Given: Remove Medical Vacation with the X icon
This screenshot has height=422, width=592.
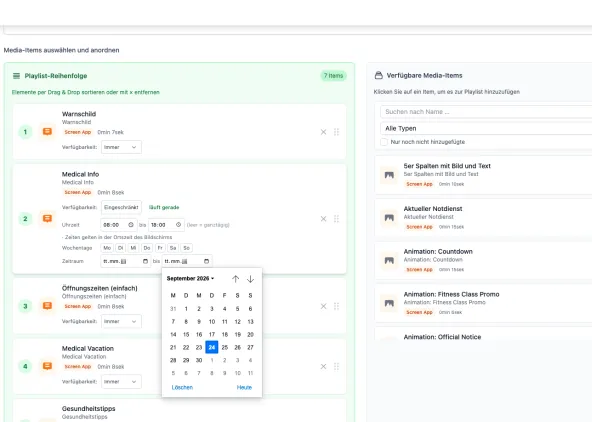Looking at the screenshot, I should [323, 367].
